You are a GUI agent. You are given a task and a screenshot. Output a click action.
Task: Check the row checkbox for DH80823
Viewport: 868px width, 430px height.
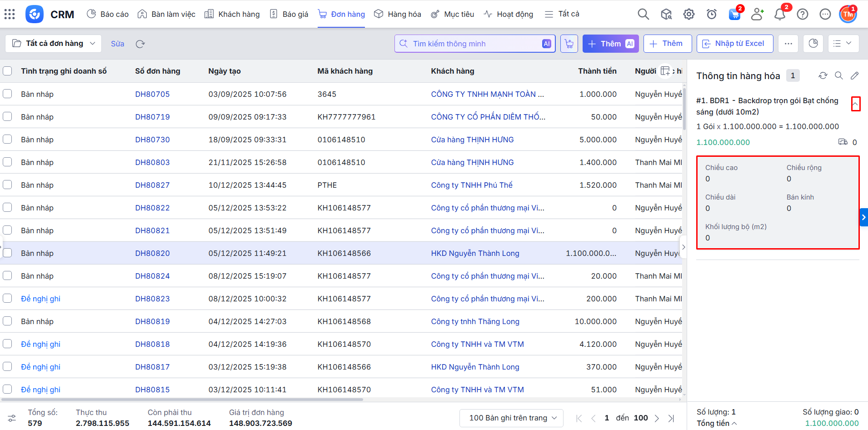tap(7, 299)
